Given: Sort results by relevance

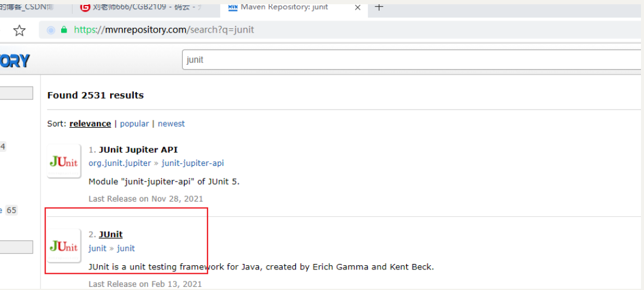Looking at the screenshot, I should click(x=90, y=124).
